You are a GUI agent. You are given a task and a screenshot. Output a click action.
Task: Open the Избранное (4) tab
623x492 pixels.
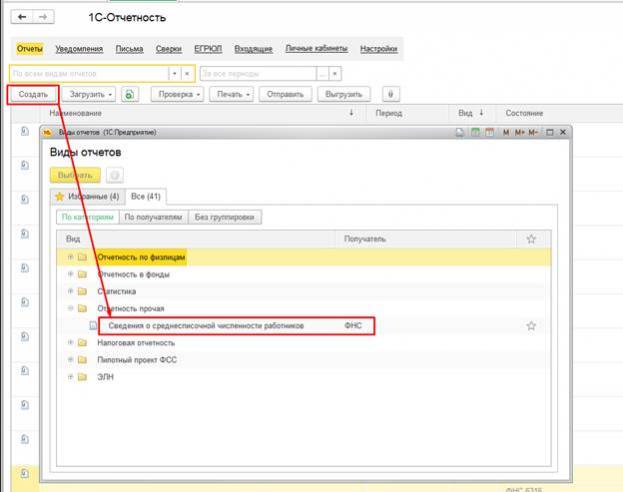[x=85, y=196]
